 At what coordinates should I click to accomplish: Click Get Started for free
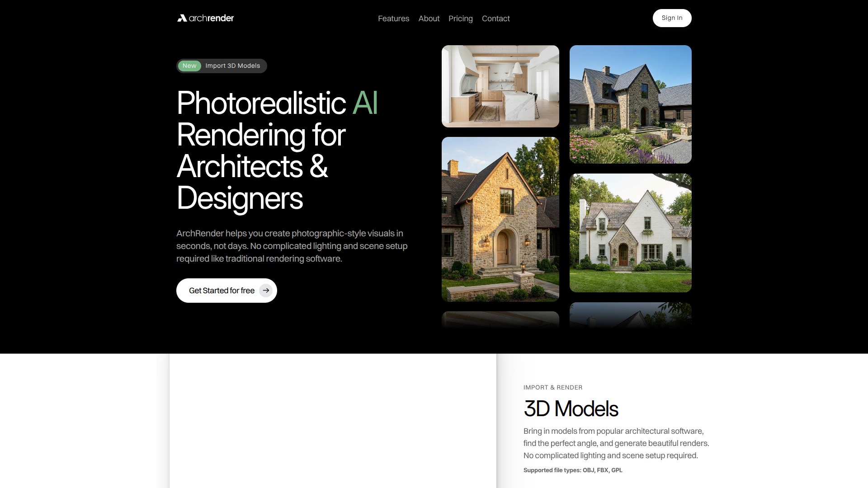pyautogui.click(x=222, y=291)
